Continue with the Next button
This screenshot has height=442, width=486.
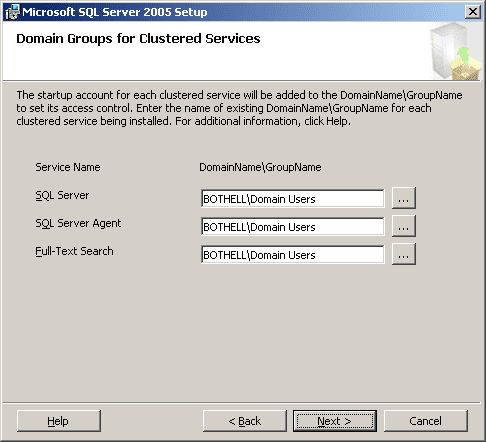point(335,421)
